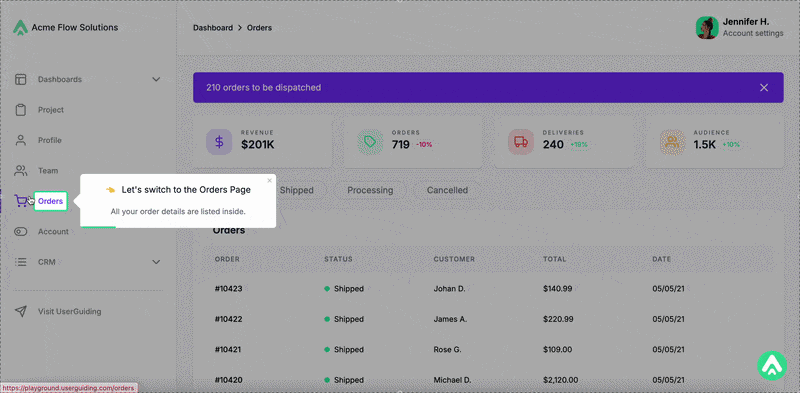
Task: Click the $109.00 total
Action: pyautogui.click(x=558, y=350)
